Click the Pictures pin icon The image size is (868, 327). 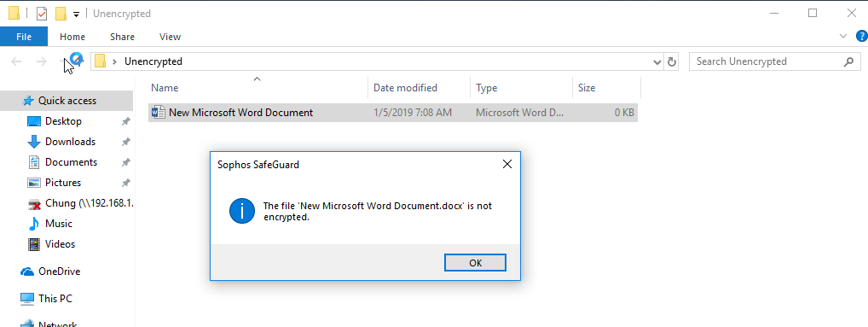point(125,183)
